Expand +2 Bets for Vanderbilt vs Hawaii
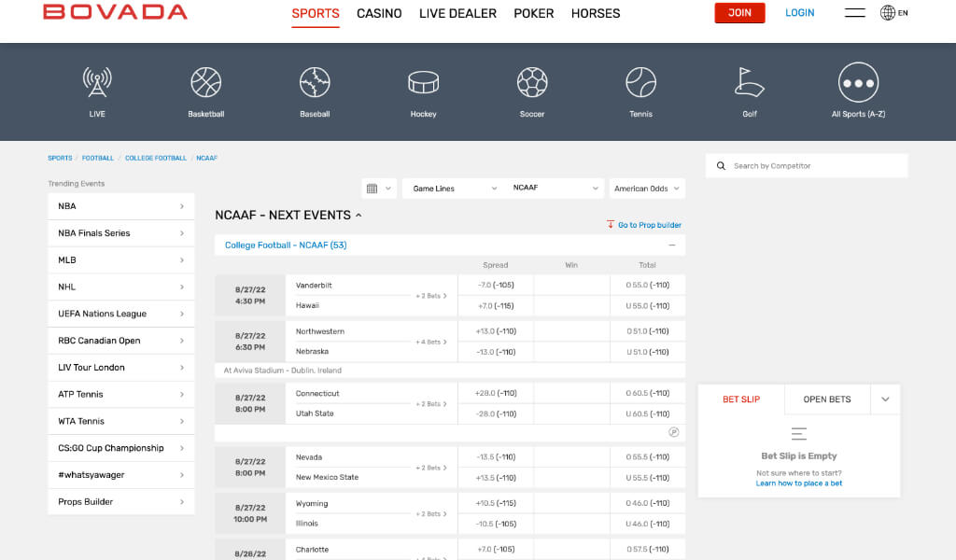 point(431,296)
